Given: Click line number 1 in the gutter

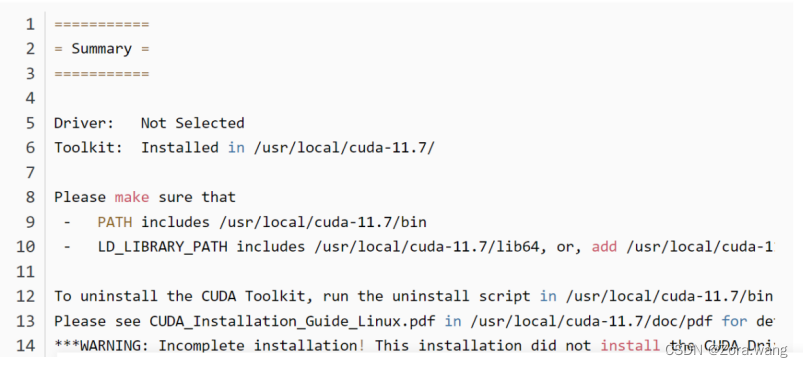Looking at the screenshot, I should pos(30,24).
